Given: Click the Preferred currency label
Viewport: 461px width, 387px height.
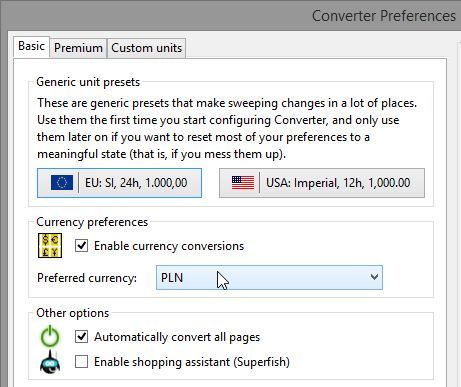Looking at the screenshot, I should point(87,278).
